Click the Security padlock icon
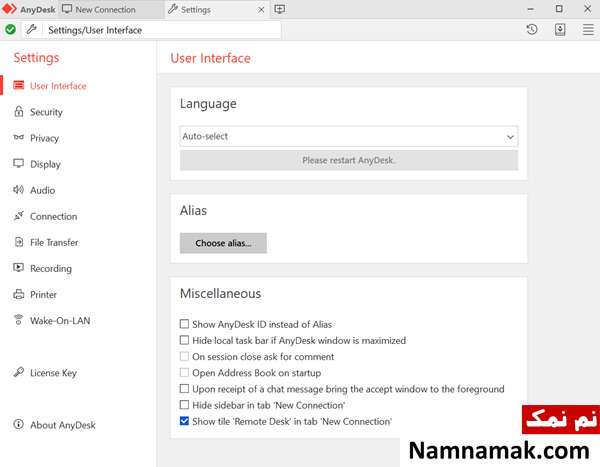 point(19,111)
